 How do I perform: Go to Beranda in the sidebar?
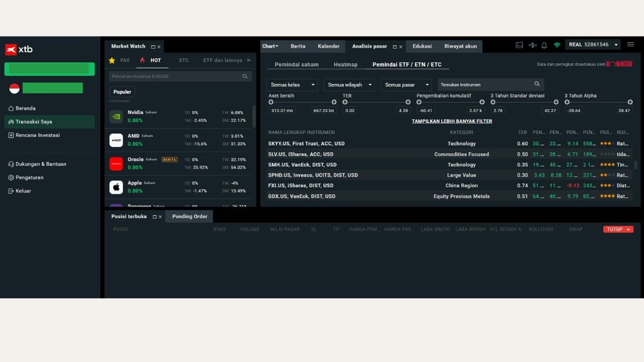22,108
